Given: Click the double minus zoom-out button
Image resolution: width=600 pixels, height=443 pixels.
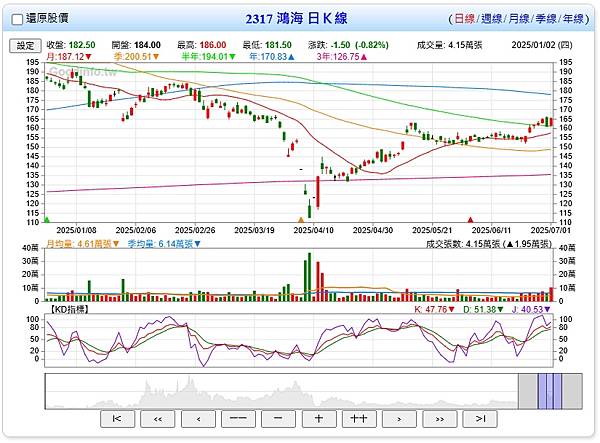Looking at the screenshot, I should pyautogui.click(x=238, y=419).
